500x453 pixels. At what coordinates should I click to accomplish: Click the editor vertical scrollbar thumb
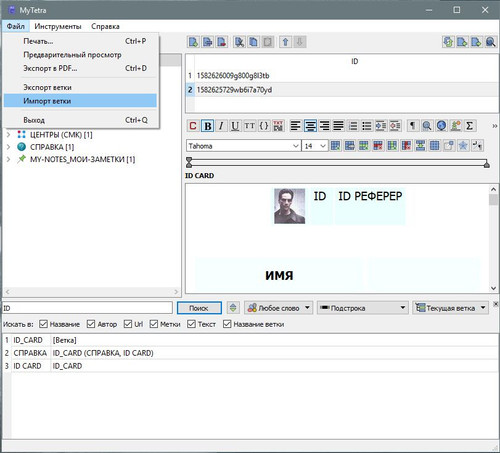[x=494, y=199]
